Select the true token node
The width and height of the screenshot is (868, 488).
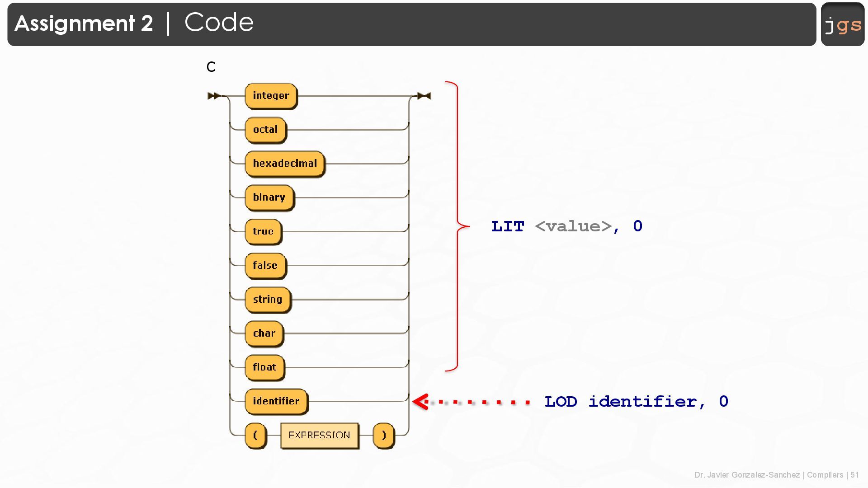pyautogui.click(x=263, y=231)
